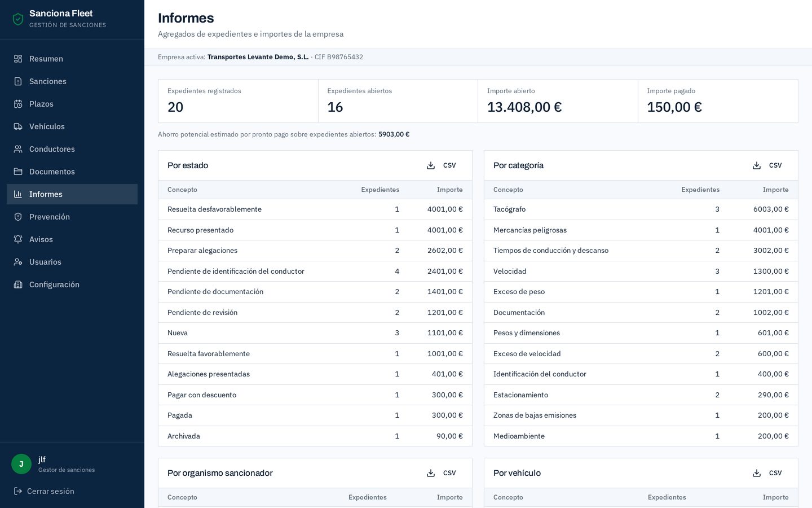Screen dimensions: 812x508
Task: Click the Resumen dashboard icon
Action: point(18,59)
